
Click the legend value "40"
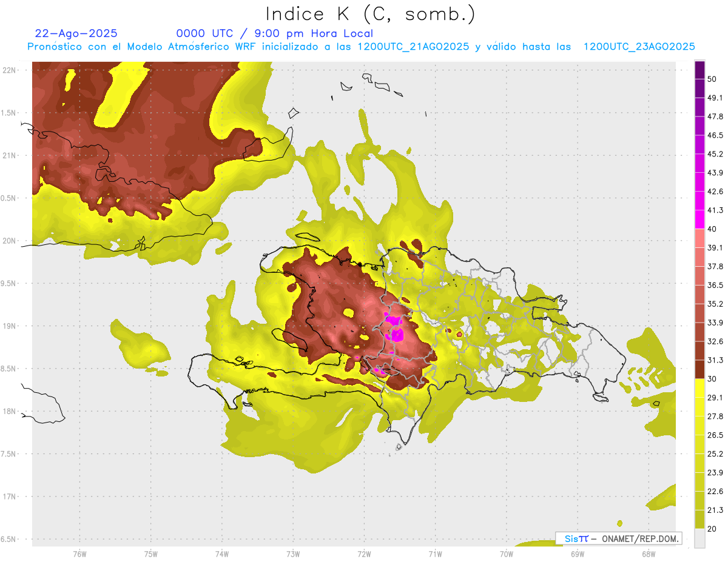point(712,229)
